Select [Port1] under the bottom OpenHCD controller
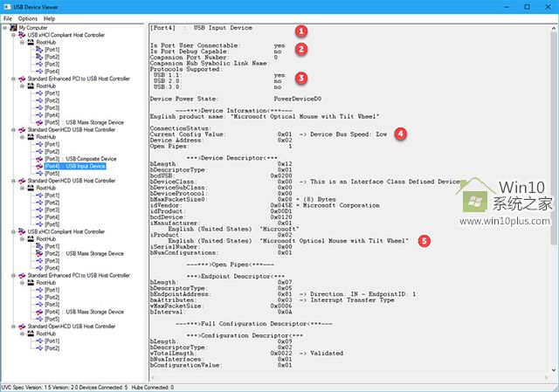 52,341
